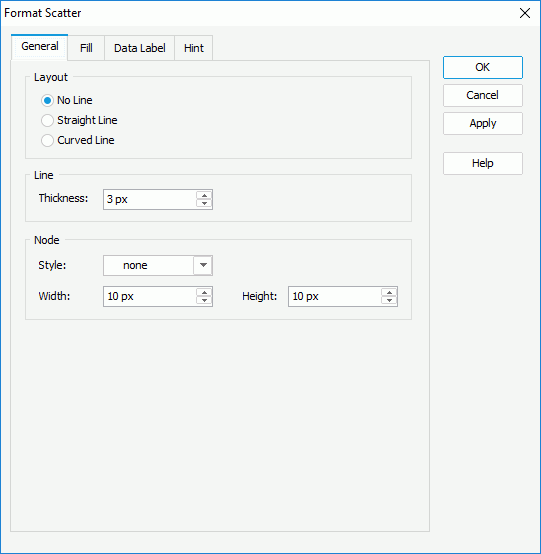Screen dimensions: 541x554
Task: Click into the node Height field
Action: tap(335, 296)
